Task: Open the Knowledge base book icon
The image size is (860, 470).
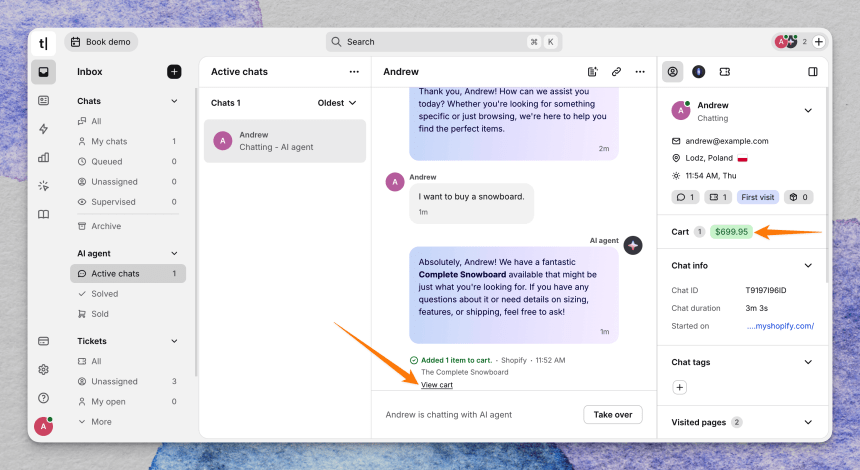Action: pos(43,214)
